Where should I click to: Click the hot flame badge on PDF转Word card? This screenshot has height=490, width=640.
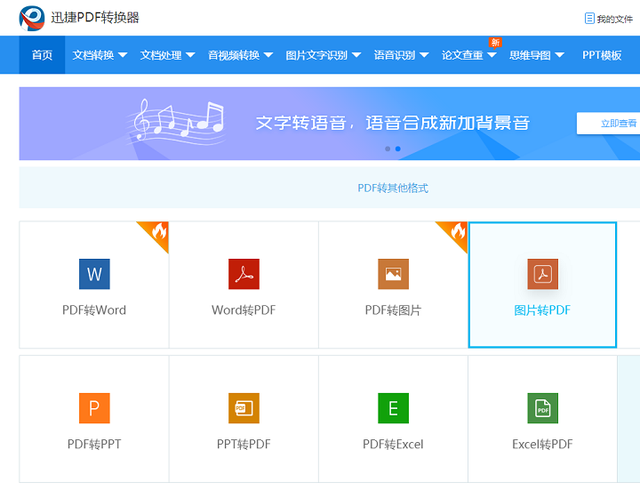pos(158,233)
